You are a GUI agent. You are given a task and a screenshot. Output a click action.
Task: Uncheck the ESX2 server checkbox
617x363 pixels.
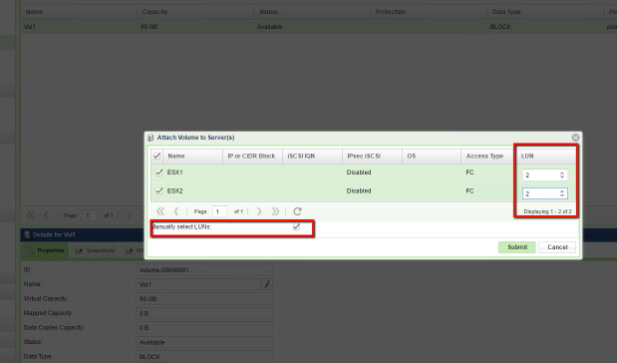point(159,191)
